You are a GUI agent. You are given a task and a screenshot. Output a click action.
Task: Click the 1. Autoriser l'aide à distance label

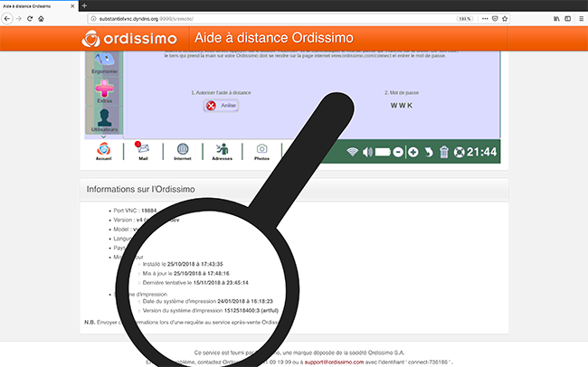[221, 92]
